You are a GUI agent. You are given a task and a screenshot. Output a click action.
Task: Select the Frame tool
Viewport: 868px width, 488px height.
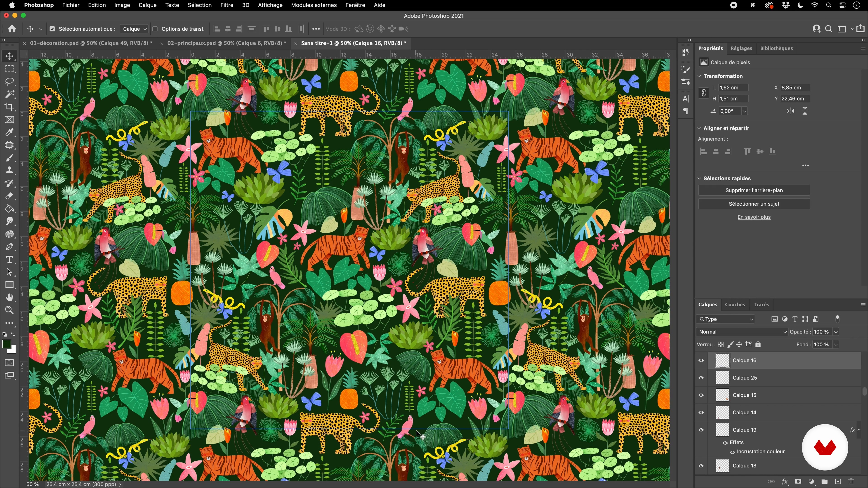(x=9, y=120)
